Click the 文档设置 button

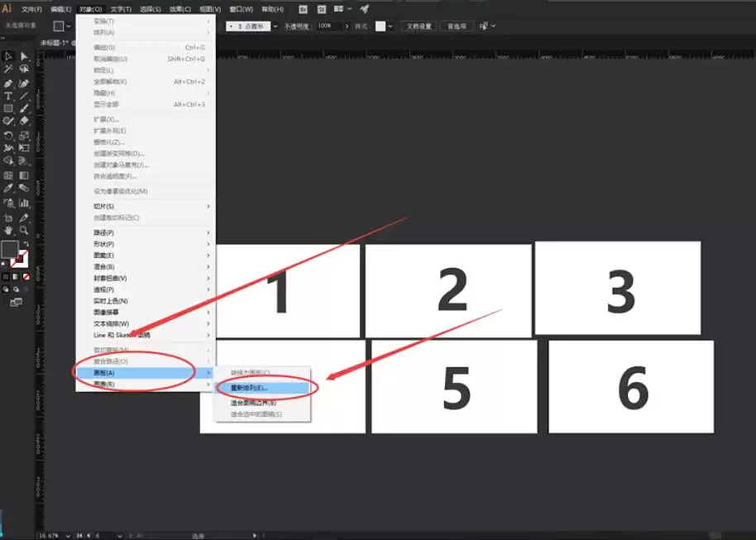[419, 26]
